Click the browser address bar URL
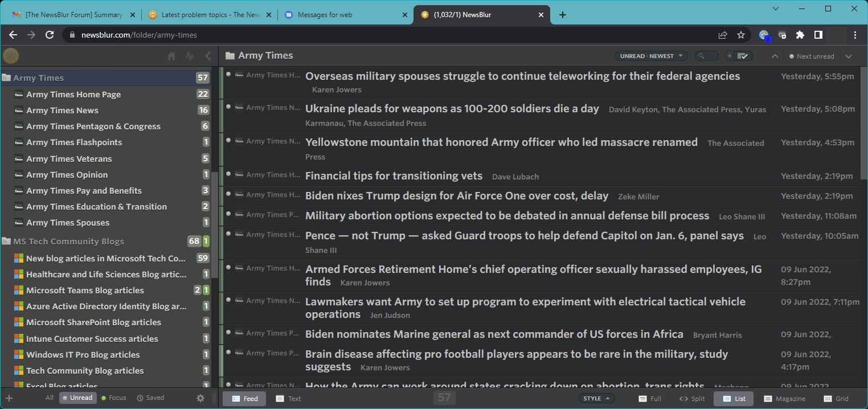This screenshot has width=868, height=409. (139, 35)
